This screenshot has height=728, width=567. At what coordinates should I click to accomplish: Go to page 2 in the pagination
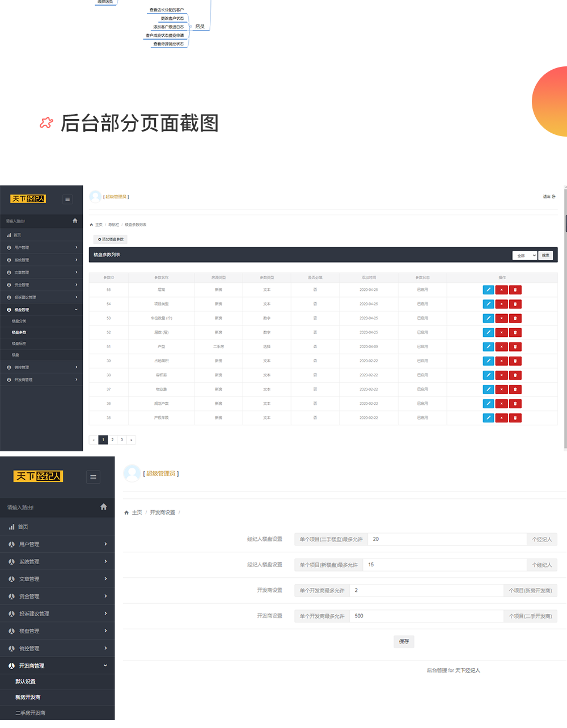112,440
